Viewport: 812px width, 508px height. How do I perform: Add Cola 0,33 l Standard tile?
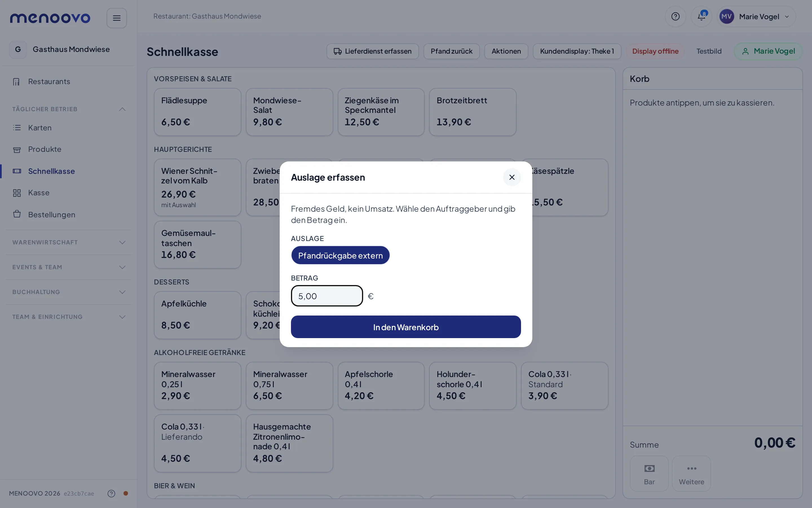(564, 386)
